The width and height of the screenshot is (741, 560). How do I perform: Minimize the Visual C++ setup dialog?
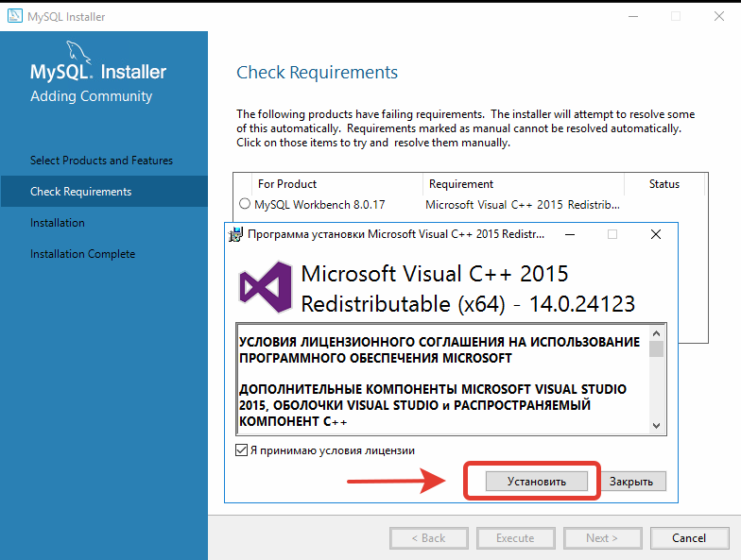pos(570,234)
